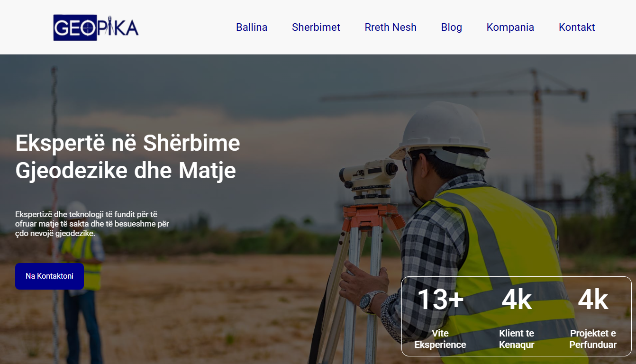
Task: Open the Ballina menu item
Action: point(252,27)
